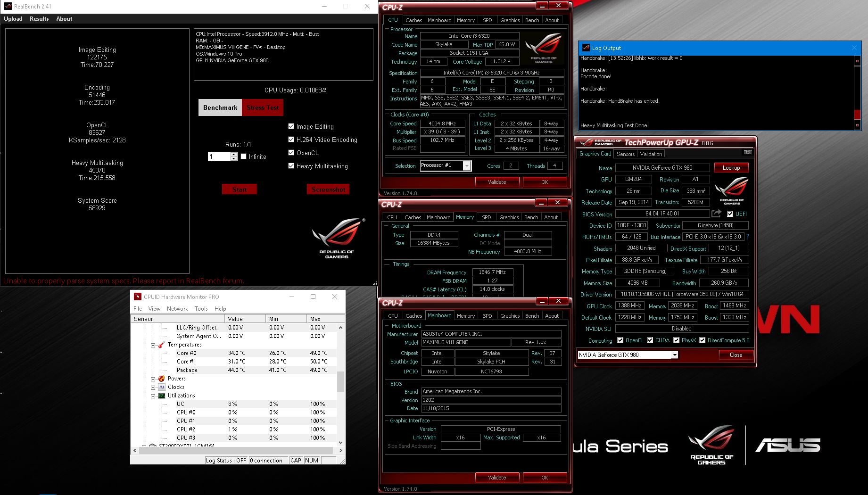Collapse the Utilizations tree node
This screenshot has height=495, width=868.
(x=153, y=396)
